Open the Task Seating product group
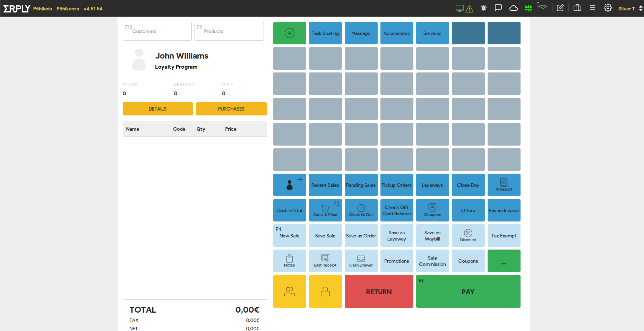Viewport: 644px width, 331px height. 325,33
